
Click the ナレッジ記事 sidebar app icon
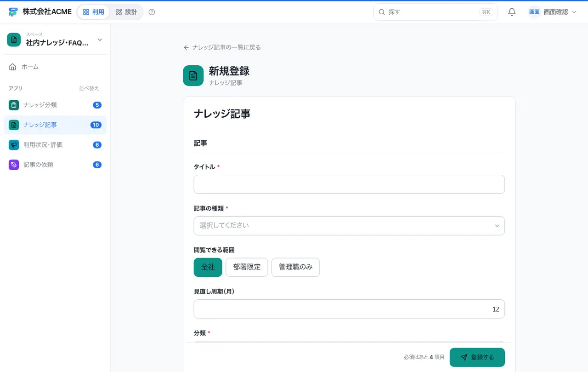[x=14, y=125]
